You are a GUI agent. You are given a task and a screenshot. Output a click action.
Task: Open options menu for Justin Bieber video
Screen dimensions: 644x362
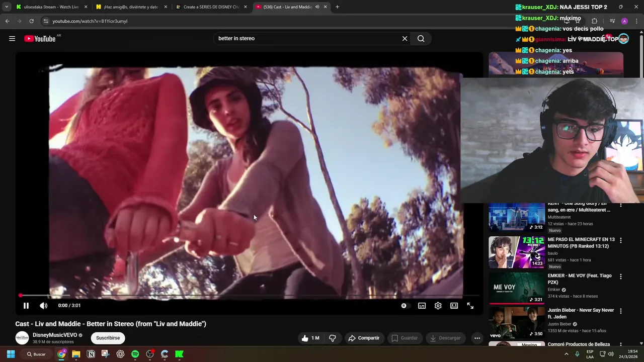(621, 311)
